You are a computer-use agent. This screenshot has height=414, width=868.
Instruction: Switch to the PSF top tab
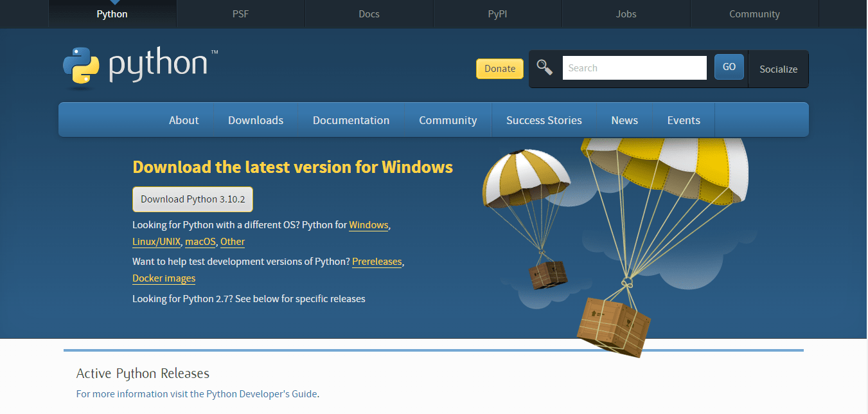240,14
